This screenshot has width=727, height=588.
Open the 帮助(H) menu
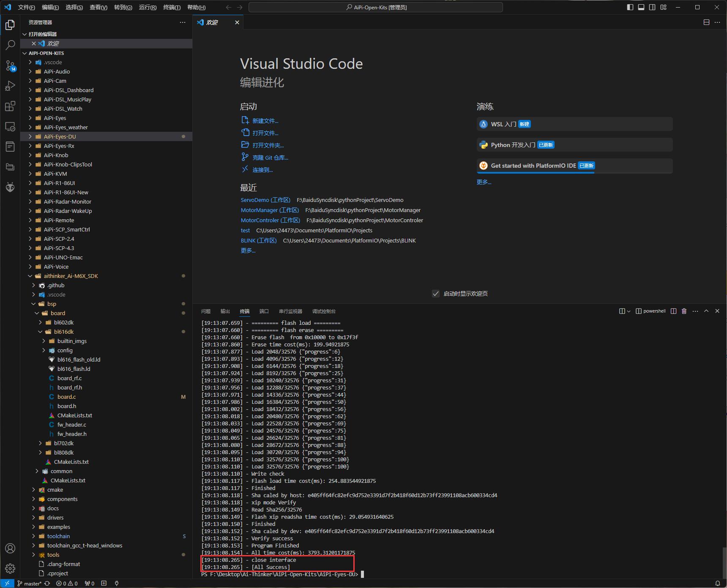196,7
